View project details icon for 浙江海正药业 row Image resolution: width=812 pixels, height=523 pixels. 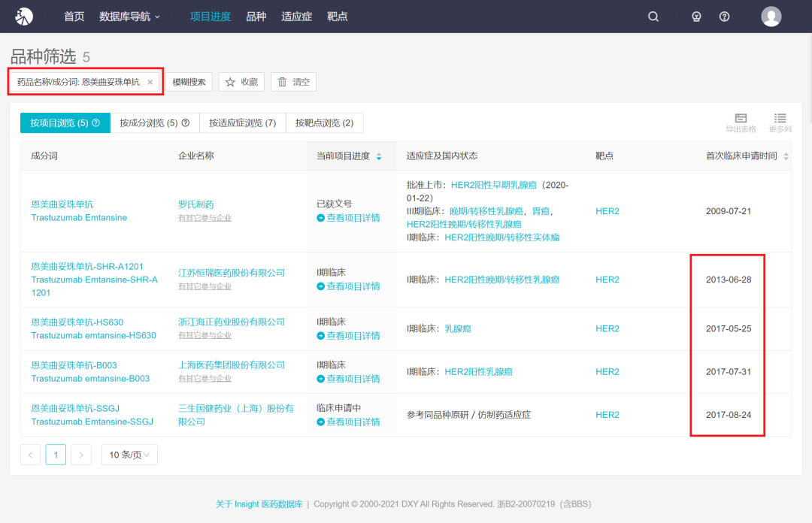coord(320,336)
